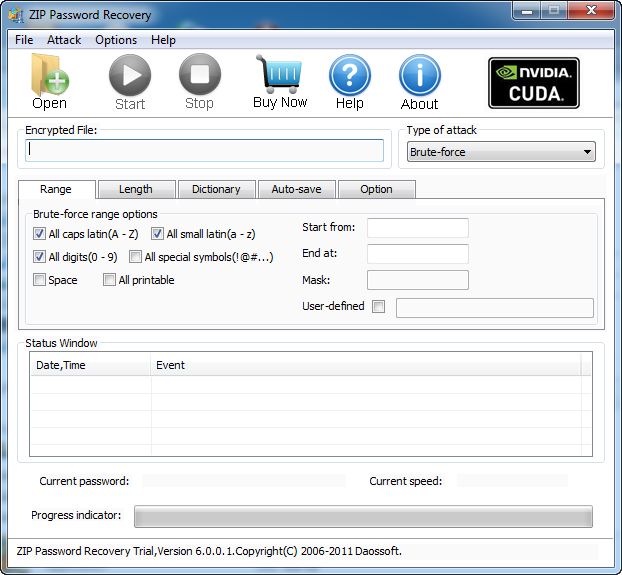Click the Buy Now shopping cart icon
The image size is (622, 575).
[279, 76]
